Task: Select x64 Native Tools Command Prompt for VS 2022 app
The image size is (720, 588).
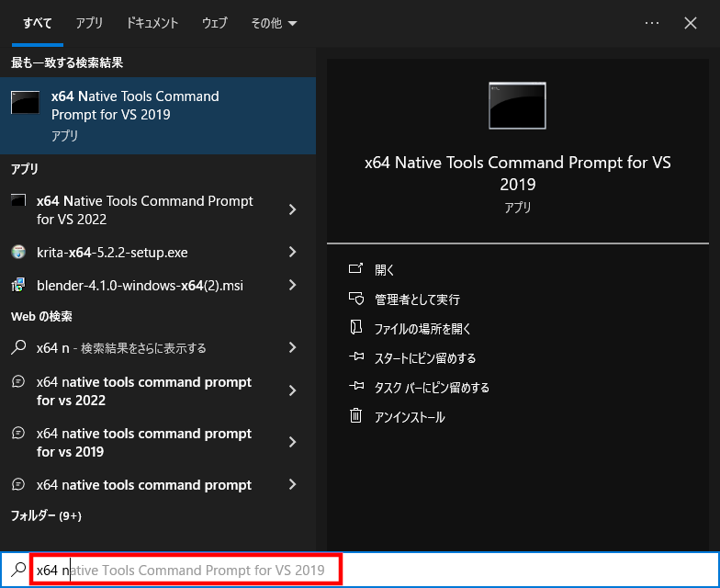Action: tap(145, 209)
